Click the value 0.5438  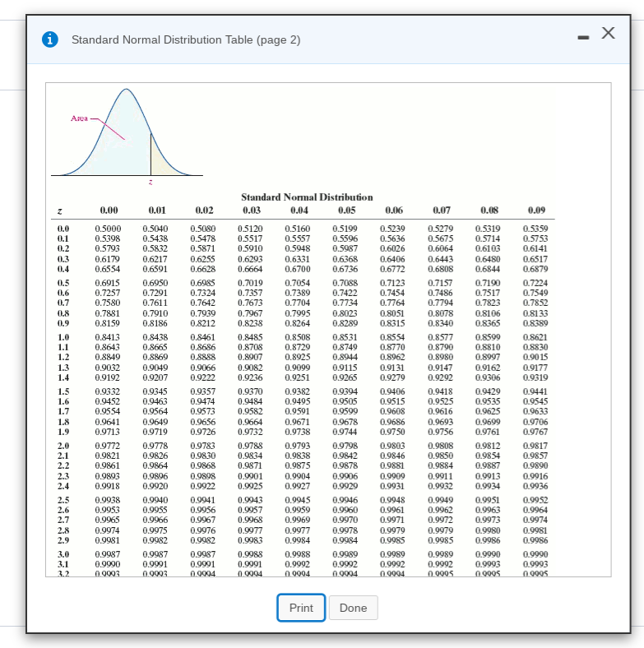pyautogui.click(x=155, y=238)
